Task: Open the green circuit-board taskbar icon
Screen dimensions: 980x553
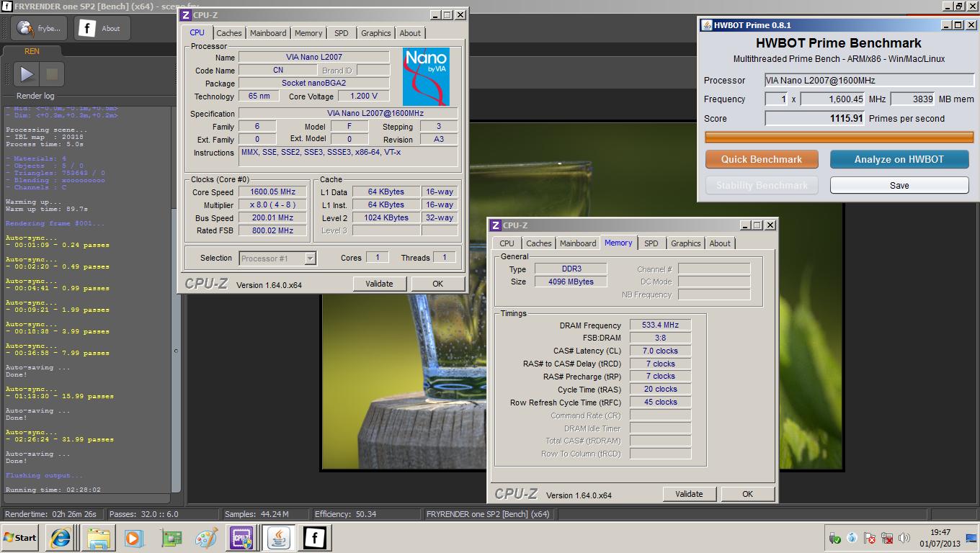Action: click(170, 538)
